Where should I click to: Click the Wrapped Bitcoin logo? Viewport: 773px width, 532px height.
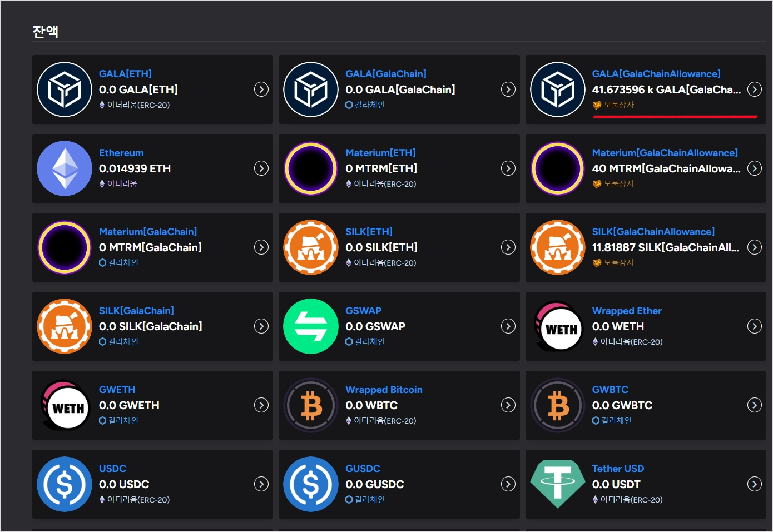[311, 405]
